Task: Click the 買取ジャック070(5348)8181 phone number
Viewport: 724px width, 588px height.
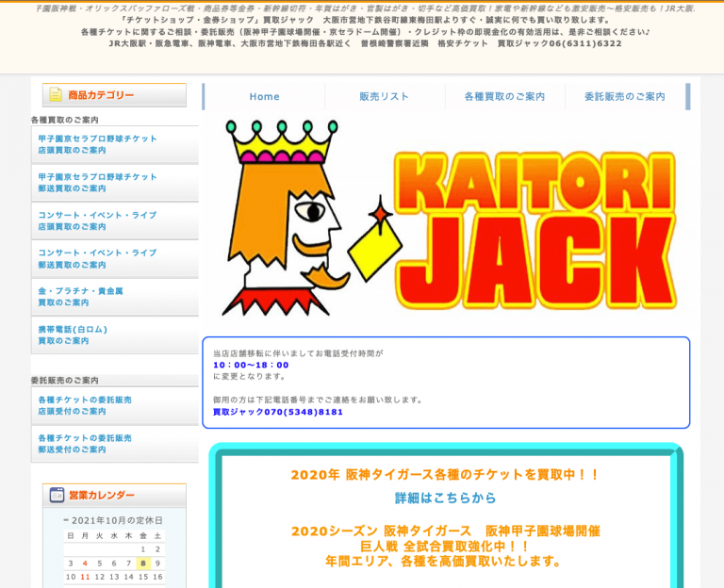Action: pyautogui.click(x=277, y=412)
